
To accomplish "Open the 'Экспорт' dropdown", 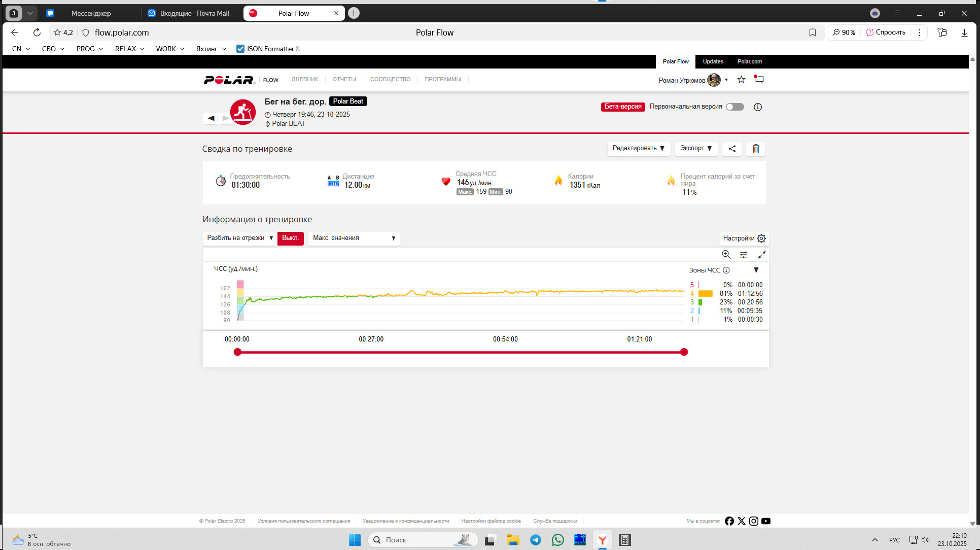I will 696,148.
